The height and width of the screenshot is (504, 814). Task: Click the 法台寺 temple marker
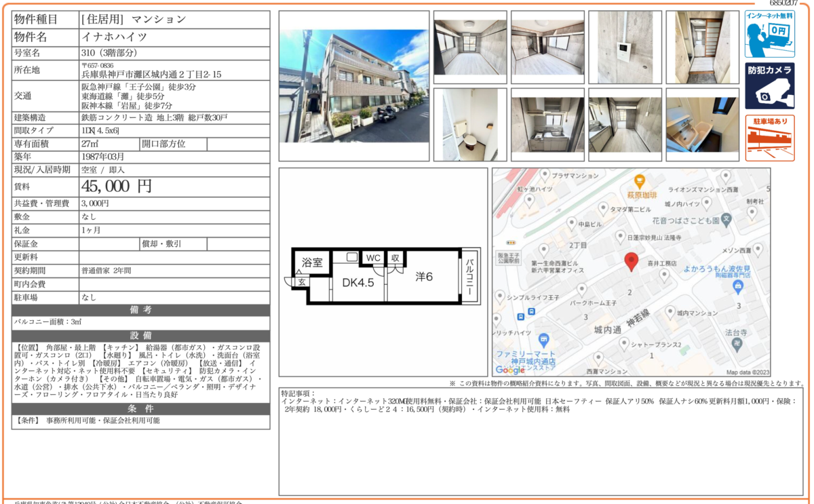click(737, 345)
